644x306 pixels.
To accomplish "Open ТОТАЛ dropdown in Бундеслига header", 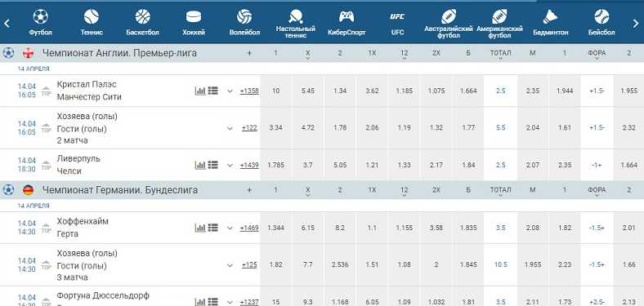I will click(500, 191).
